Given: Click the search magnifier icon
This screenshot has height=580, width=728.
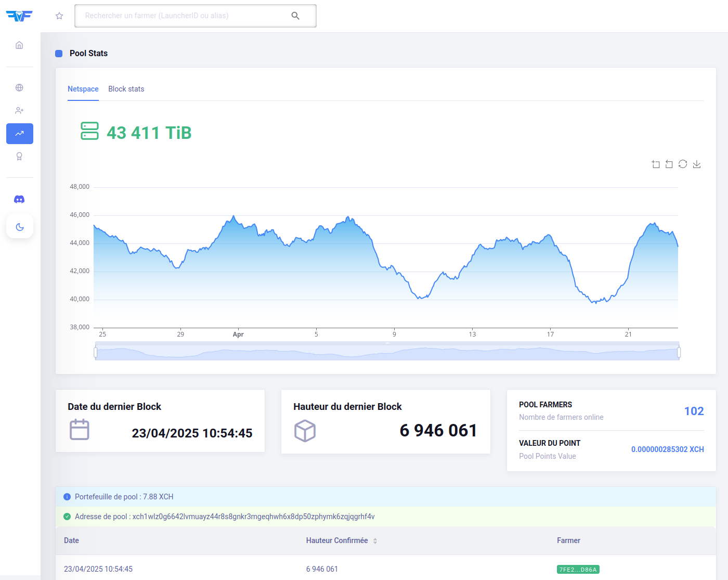Looking at the screenshot, I should coord(295,16).
